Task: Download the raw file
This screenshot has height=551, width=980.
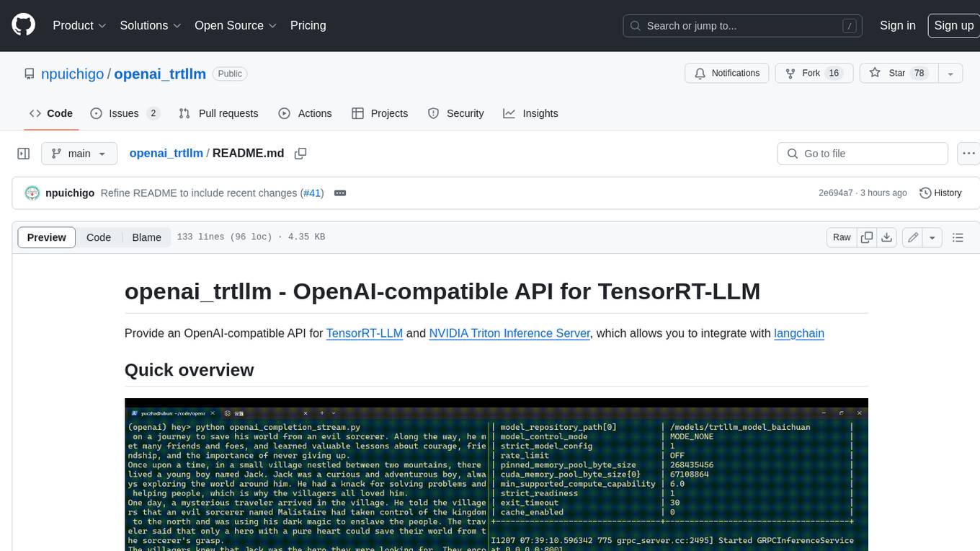Action: click(x=887, y=237)
